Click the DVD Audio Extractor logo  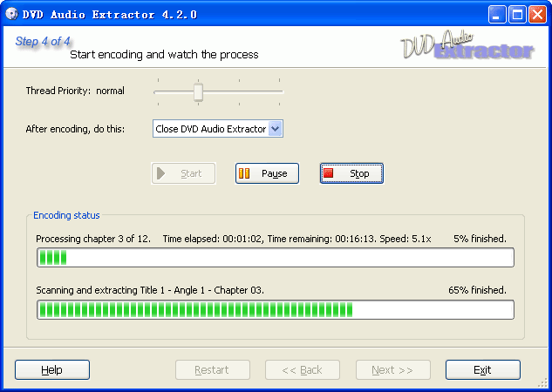click(x=467, y=45)
